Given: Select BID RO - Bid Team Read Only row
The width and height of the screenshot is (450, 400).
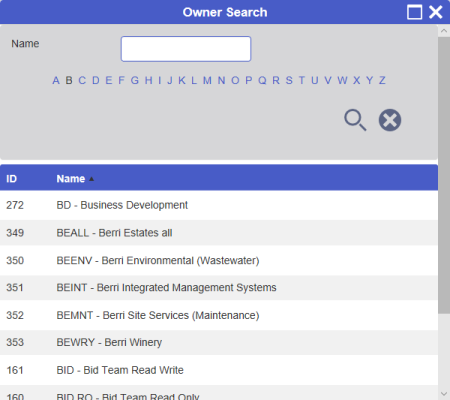Looking at the screenshot, I should (219, 393).
